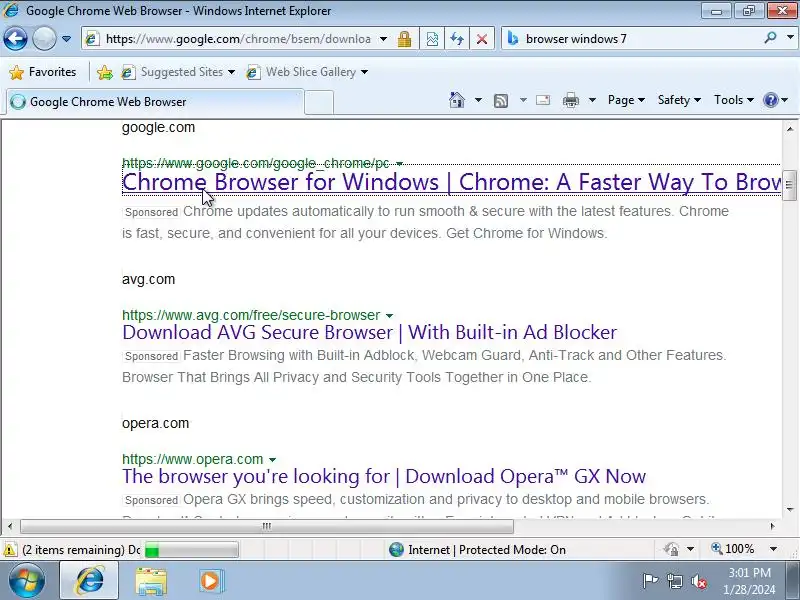This screenshot has width=800, height=600.
Task: Open the zoom level 100% control
Action: click(x=733, y=549)
